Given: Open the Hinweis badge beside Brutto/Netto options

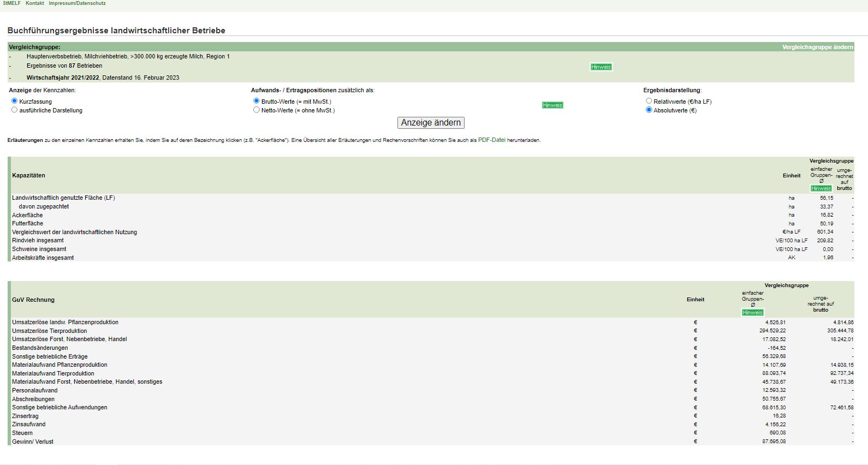Looking at the screenshot, I should (x=552, y=105).
